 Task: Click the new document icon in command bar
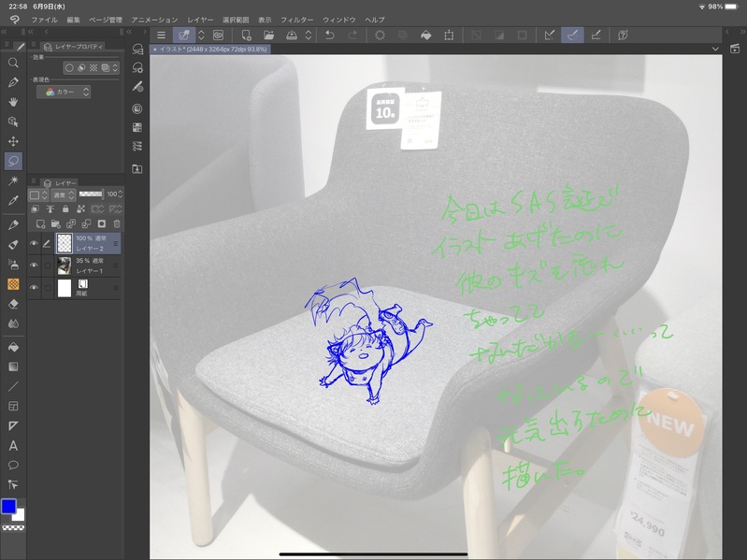tap(246, 36)
